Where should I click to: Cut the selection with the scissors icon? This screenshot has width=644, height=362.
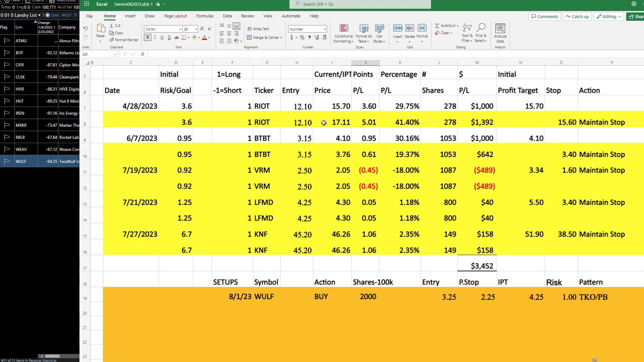(111, 25)
